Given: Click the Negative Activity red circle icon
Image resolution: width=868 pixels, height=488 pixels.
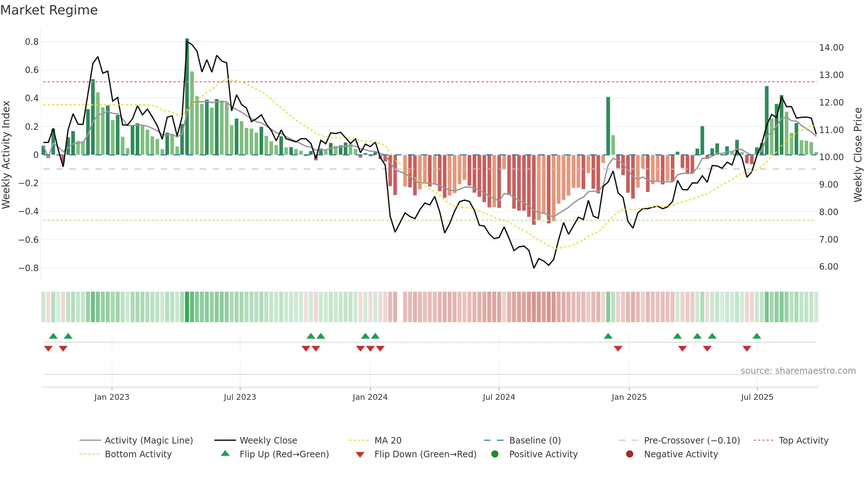Looking at the screenshot, I should [630, 454].
